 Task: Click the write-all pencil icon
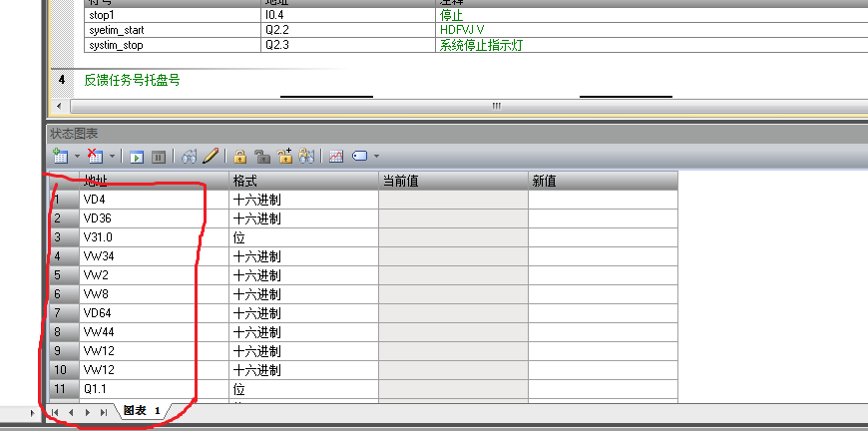(211, 156)
